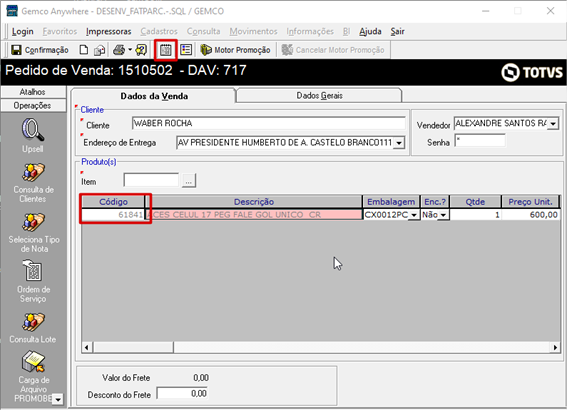Viewport: 567px width, 410px height.
Task: Open Seleciona Tipo de Nota shortcut
Action: pyautogui.click(x=34, y=232)
